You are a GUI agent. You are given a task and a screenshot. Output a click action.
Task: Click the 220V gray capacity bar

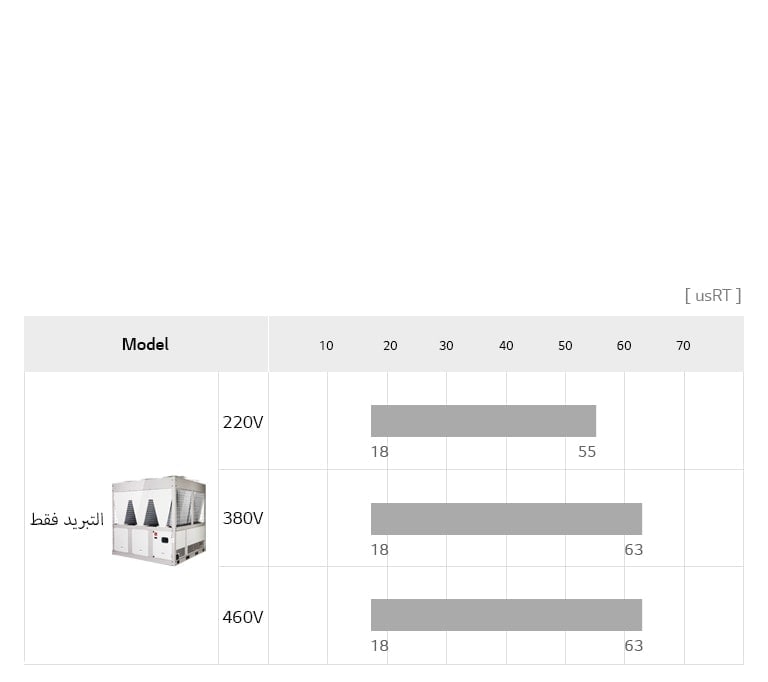(x=483, y=421)
